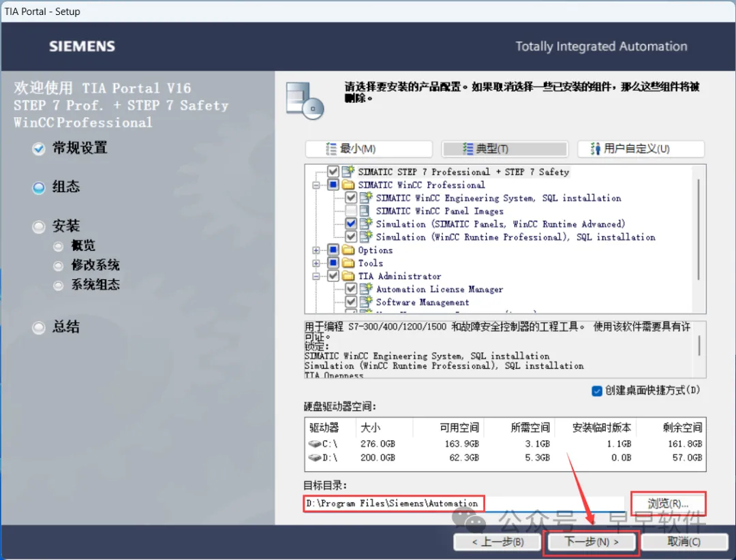Image resolution: width=736 pixels, height=560 pixels.
Task: Click the 57.0GB remaining space cell
Action: point(687,457)
